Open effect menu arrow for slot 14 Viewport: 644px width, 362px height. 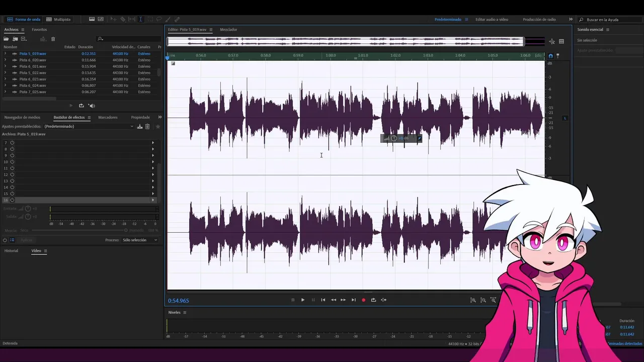153,187
